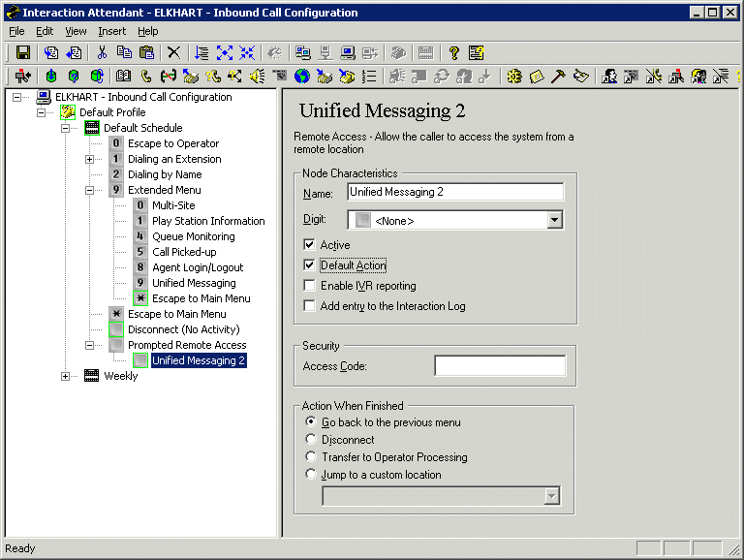744x560 pixels.
Task: Collapse the Extended Menu tree node
Action: click(90, 190)
